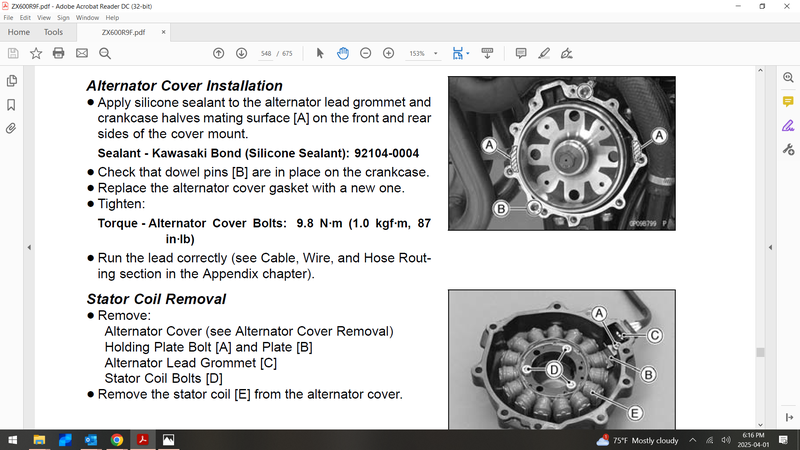Add file to starred with star icon
This screenshot has width=800, height=450.
(36, 53)
